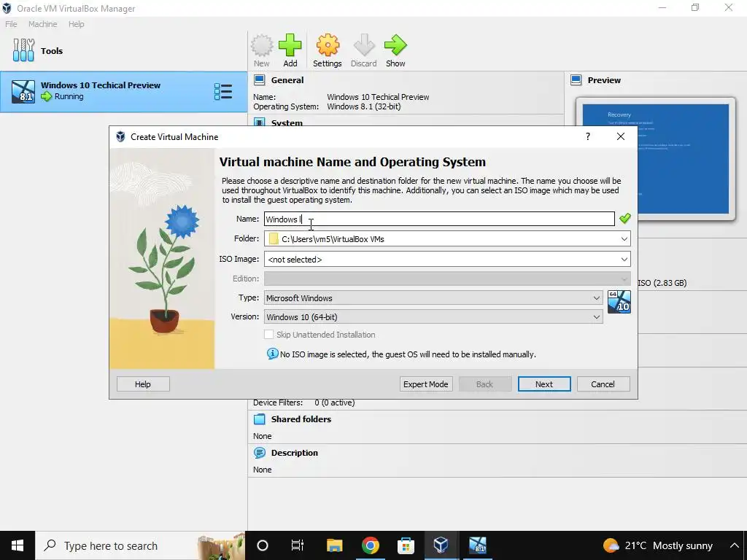
Task: Click the Help button in dialog
Action: (143, 384)
